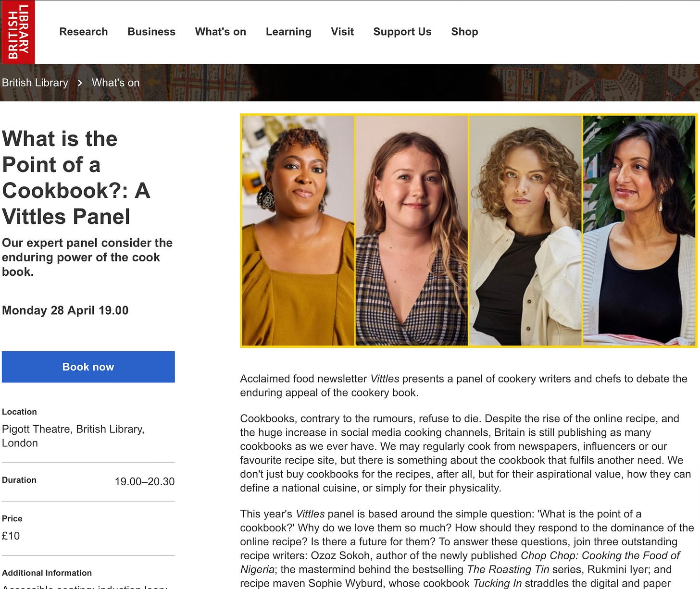Viewport: 700px width, 589px height.
Task: Click the Price label
Action: coord(12,518)
